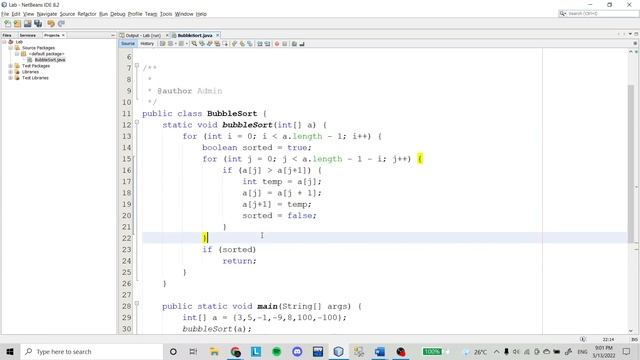Click the Undo toolbar icon
This screenshot has height=360, width=640.
pyautogui.click(x=51, y=24)
